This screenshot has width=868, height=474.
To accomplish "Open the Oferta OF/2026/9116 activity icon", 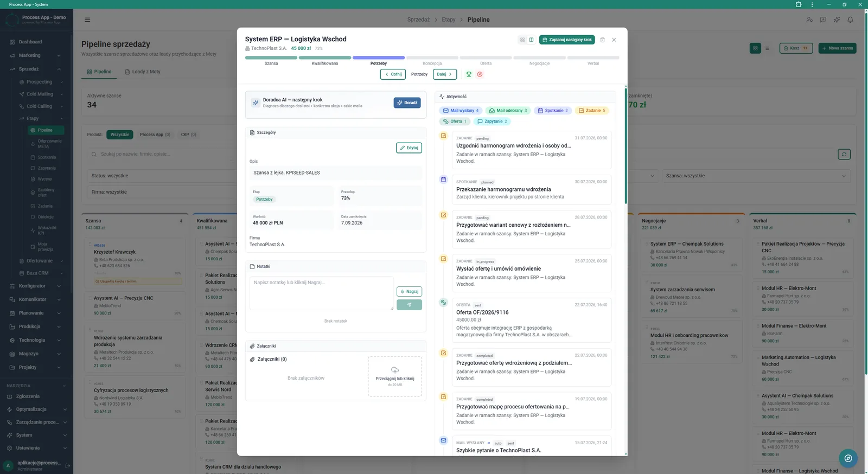I will click(443, 303).
